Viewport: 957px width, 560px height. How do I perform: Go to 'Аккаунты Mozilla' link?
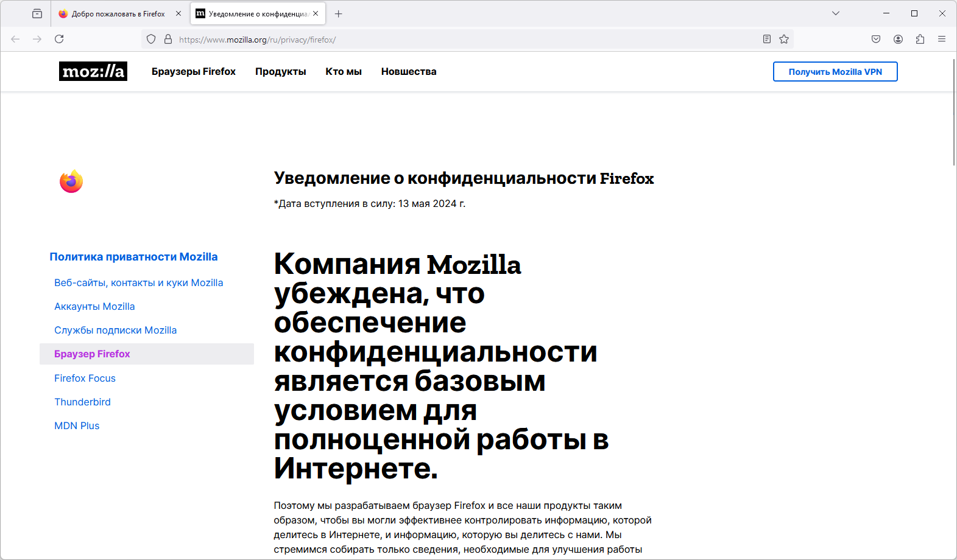94,306
